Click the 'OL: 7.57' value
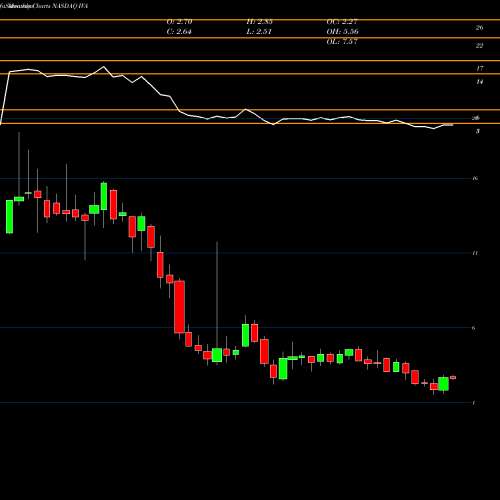The width and height of the screenshot is (500, 500). pos(342,42)
